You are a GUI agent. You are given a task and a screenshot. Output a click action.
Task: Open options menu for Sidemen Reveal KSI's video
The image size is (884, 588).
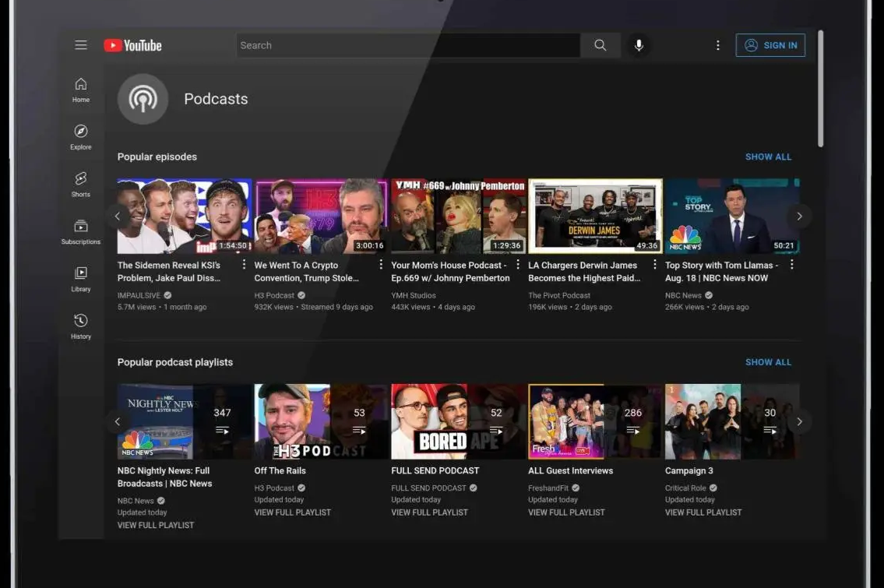click(x=244, y=264)
